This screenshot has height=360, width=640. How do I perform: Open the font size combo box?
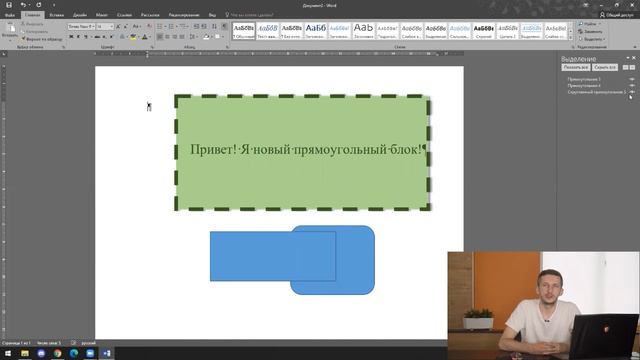105,27
